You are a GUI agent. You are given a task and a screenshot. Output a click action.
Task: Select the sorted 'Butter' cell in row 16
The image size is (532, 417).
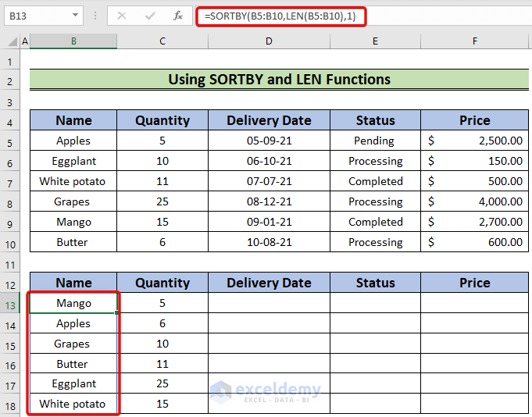click(x=73, y=363)
